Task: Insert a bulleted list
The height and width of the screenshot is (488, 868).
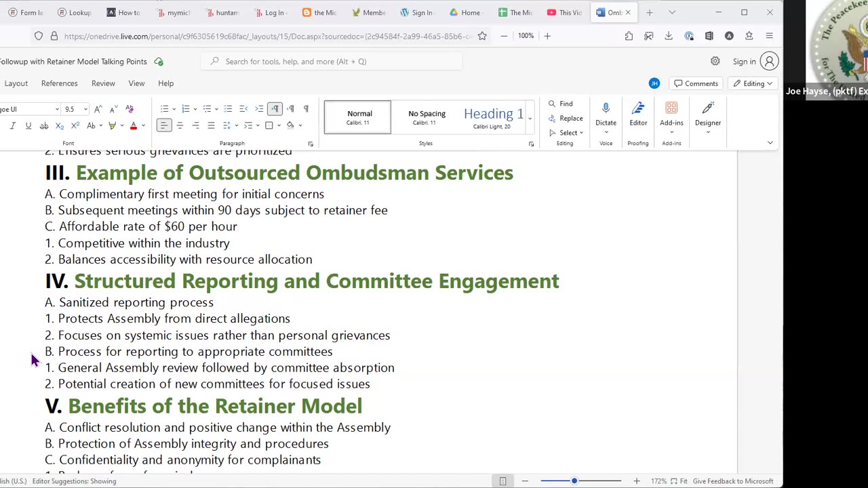Action: click(x=164, y=109)
